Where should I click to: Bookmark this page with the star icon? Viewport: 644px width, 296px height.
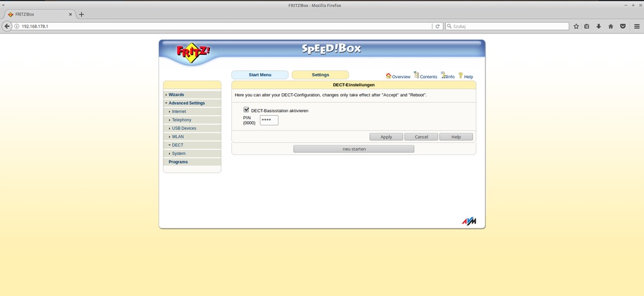pyautogui.click(x=576, y=26)
